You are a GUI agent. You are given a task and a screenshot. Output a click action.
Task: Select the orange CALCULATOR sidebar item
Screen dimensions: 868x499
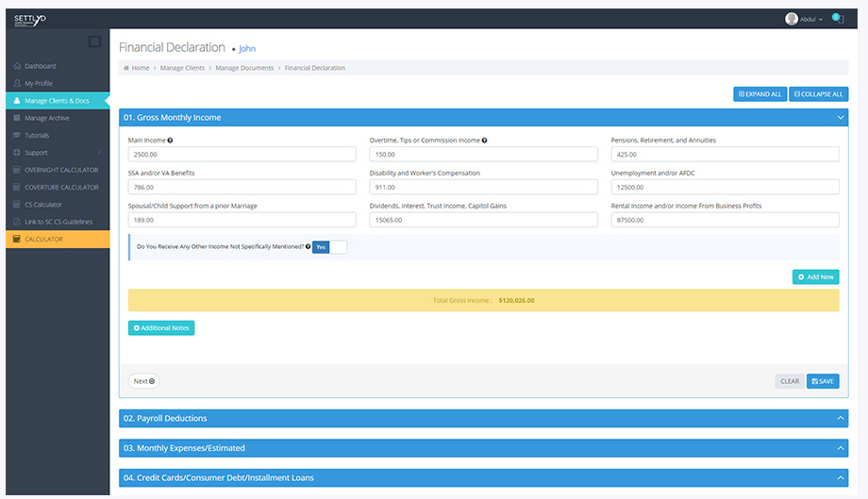[x=57, y=240]
